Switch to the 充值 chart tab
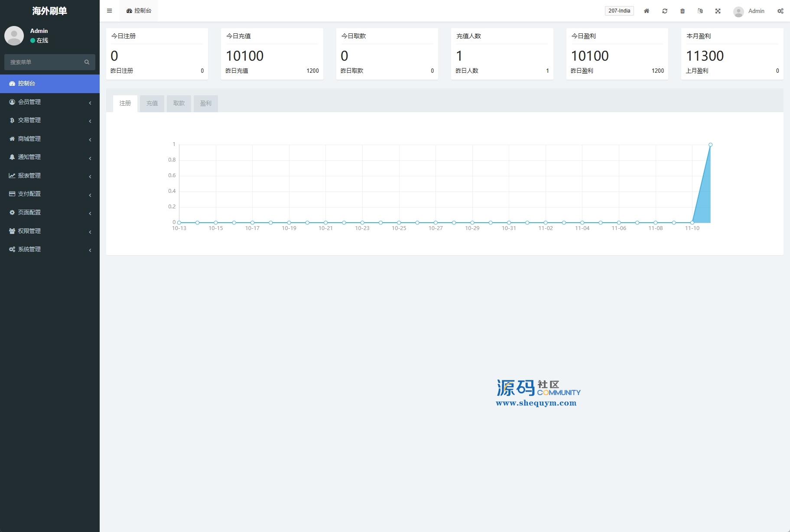The image size is (790, 532). pyautogui.click(x=152, y=103)
